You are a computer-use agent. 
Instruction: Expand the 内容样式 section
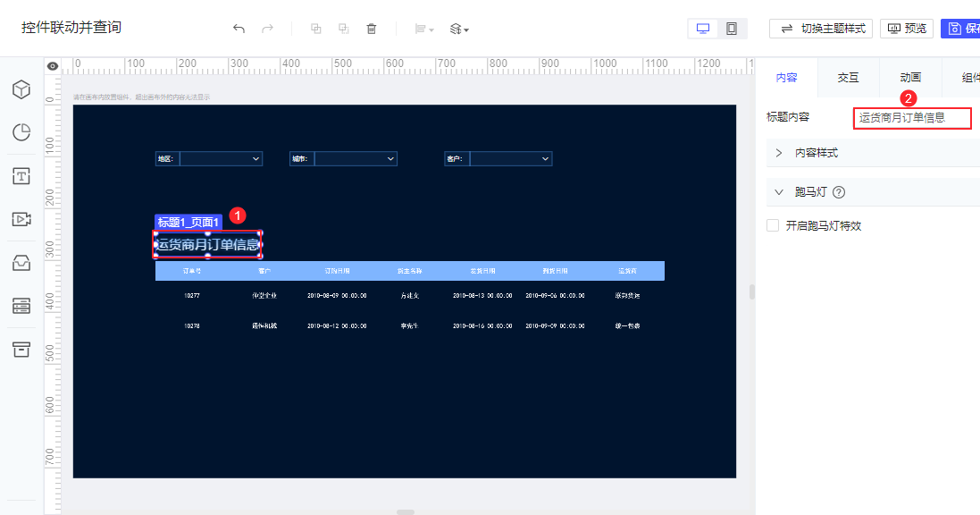pos(873,153)
